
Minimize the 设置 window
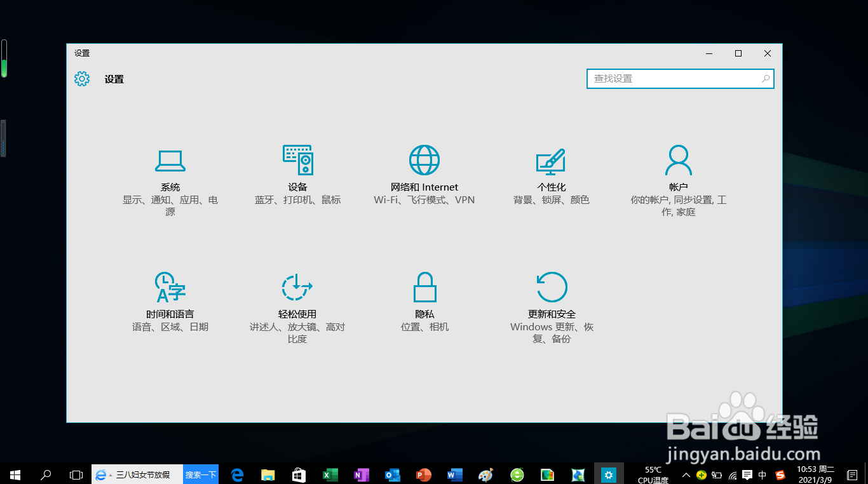709,53
